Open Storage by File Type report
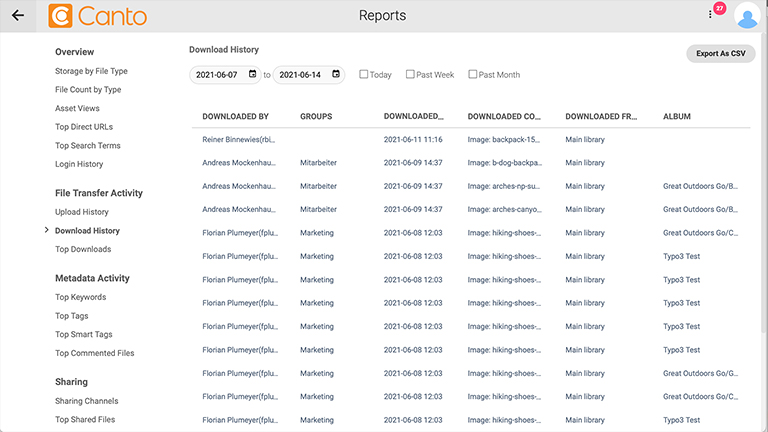This screenshot has height=432, width=768. pos(91,71)
